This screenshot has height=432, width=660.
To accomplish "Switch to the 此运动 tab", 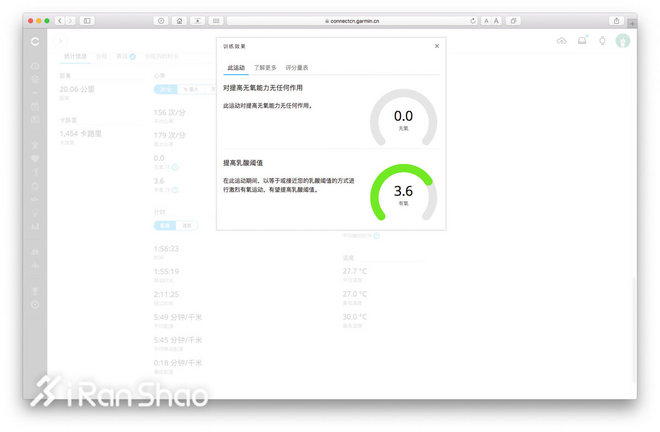I will click(x=236, y=68).
